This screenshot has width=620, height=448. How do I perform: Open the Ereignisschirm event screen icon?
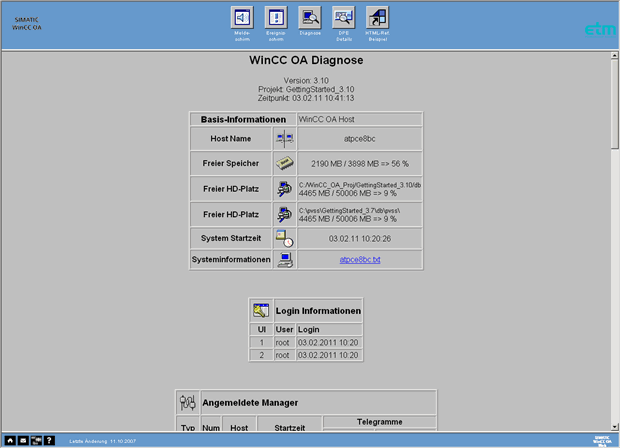coord(276,17)
